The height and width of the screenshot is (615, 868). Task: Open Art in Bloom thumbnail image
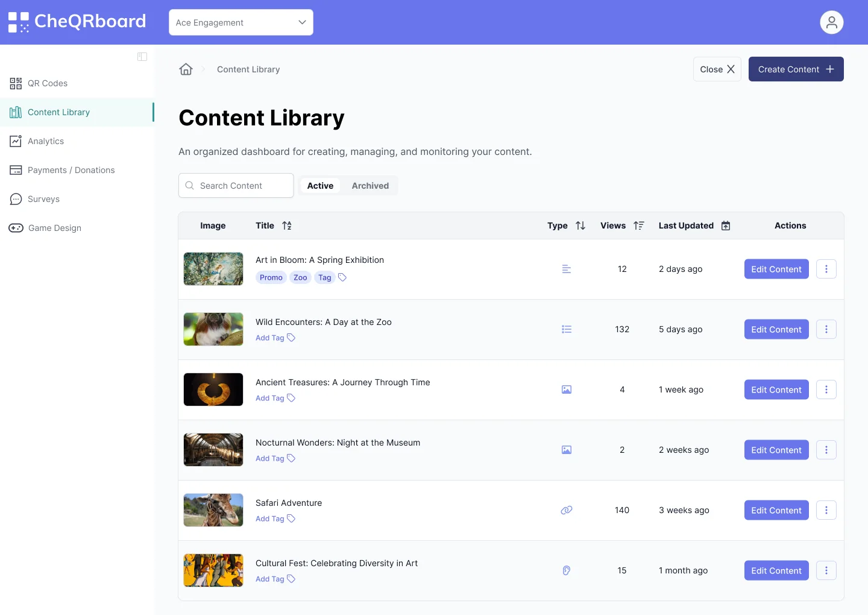[x=213, y=269]
